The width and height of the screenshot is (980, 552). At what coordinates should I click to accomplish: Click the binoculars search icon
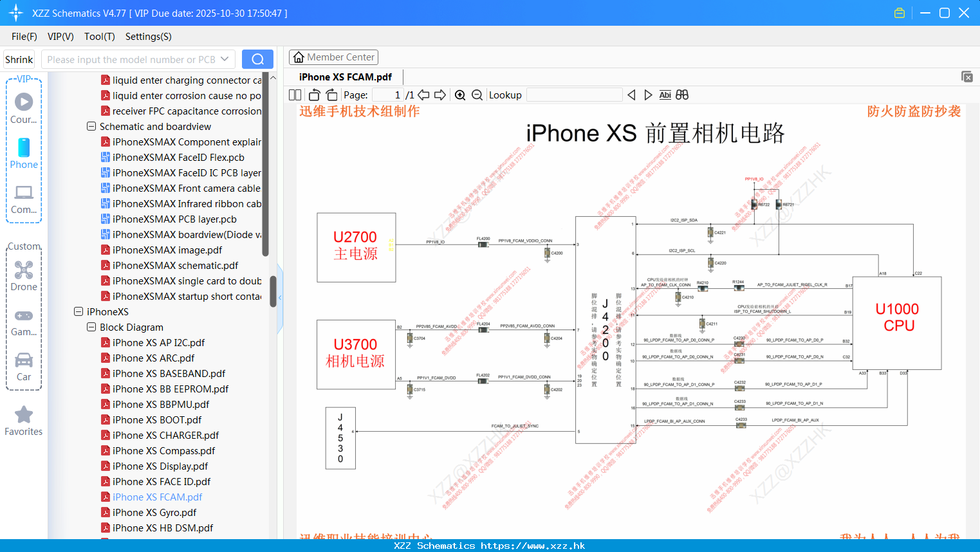click(682, 95)
